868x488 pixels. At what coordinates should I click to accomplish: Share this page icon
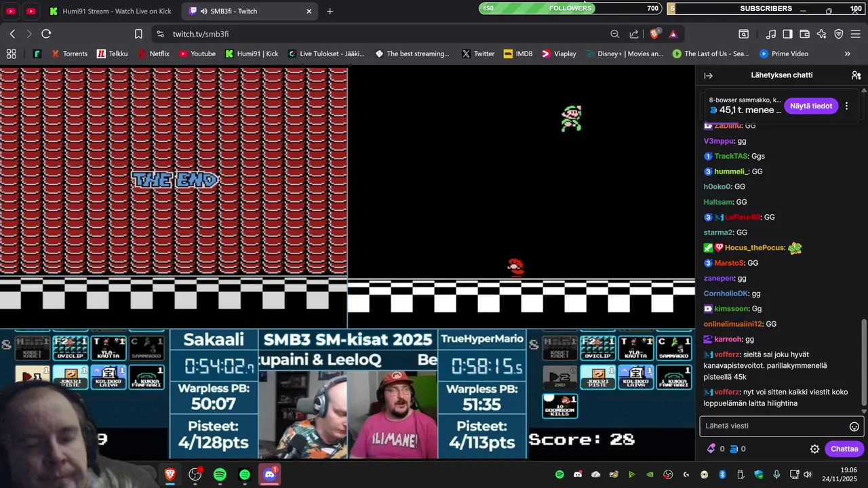tap(634, 34)
